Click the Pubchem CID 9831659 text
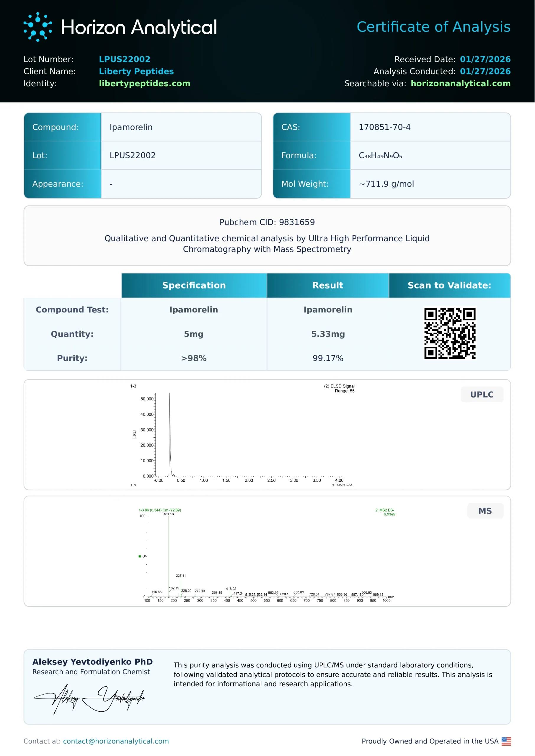 [267, 222]
